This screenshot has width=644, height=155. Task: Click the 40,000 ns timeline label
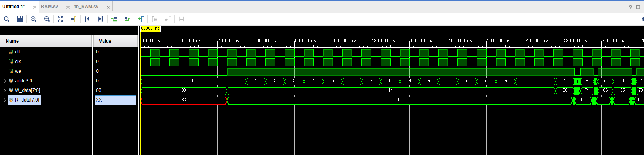click(x=228, y=40)
